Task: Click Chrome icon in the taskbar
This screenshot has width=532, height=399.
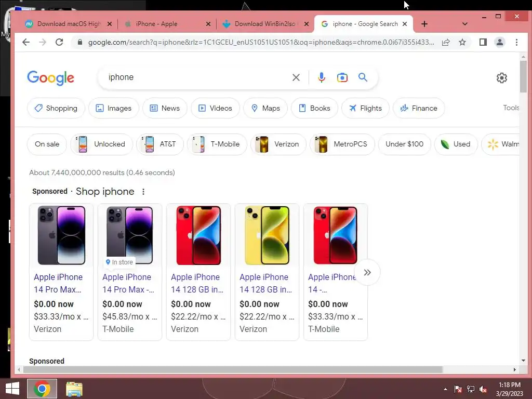Action: pyautogui.click(x=42, y=389)
